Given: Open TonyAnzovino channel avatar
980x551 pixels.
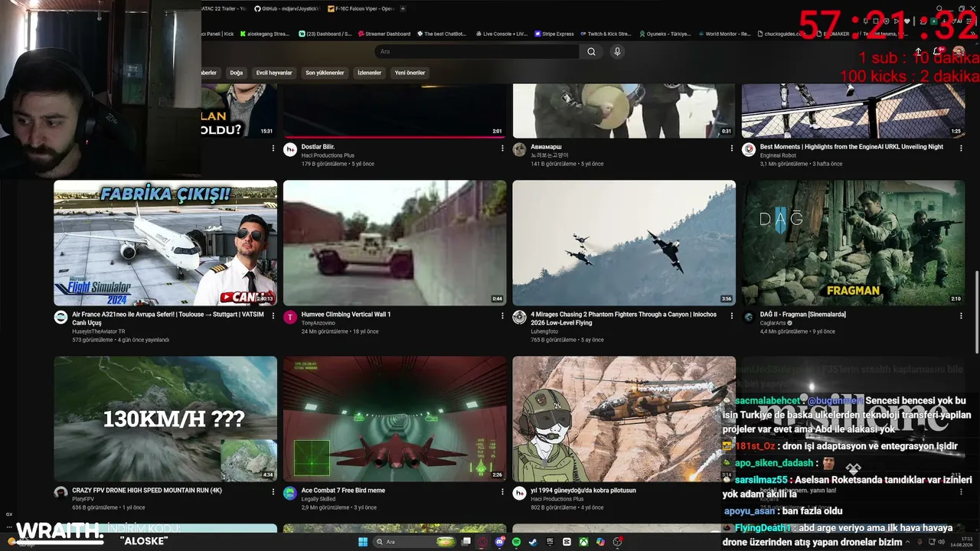Looking at the screenshot, I should [x=290, y=318].
